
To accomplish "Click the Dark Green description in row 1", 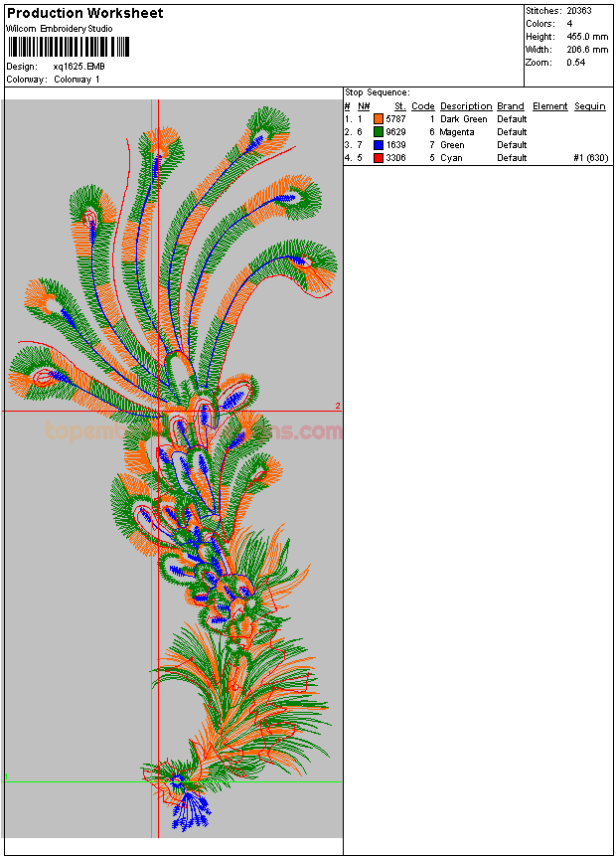I will pos(463,119).
